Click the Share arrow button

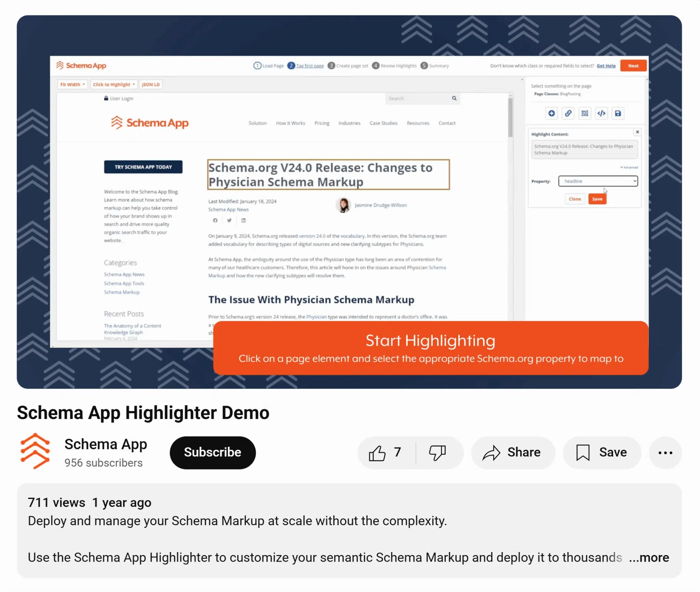tap(513, 453)
